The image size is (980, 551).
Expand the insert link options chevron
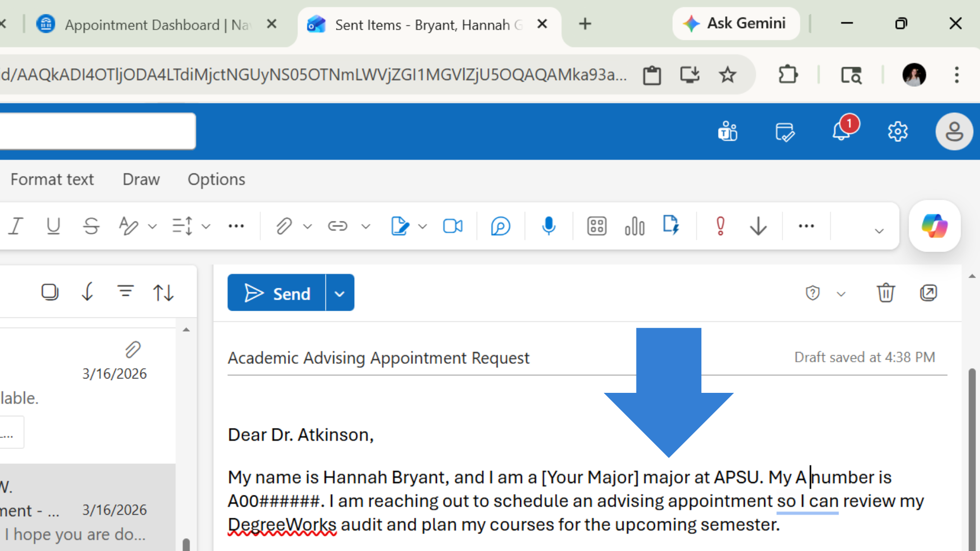pos(366,226)
